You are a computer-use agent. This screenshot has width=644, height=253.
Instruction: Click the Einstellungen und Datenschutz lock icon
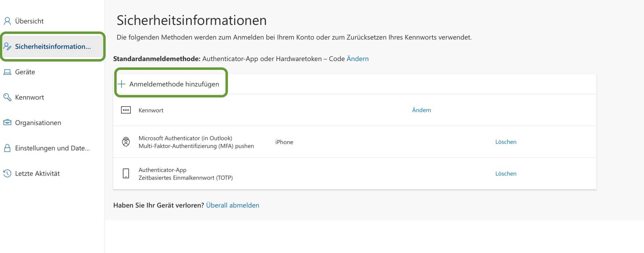7,148
